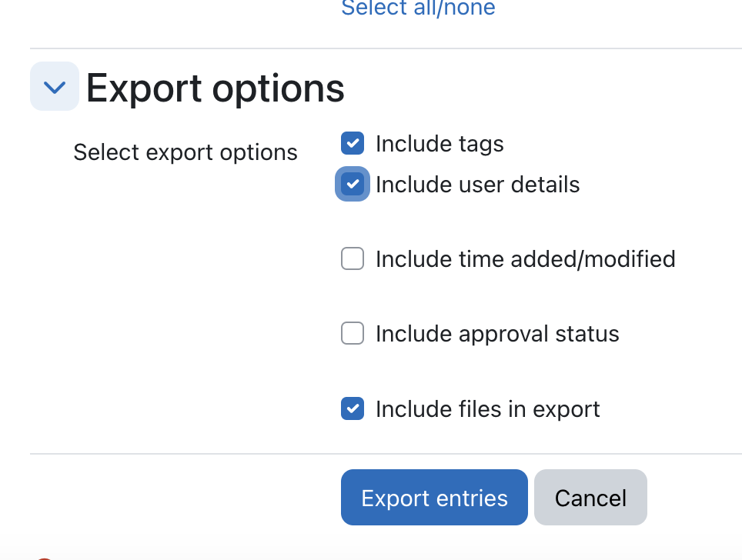The height and width of the screenshot is (560, 742).
Task: Click the divider line above Export options
Action: click(386, 48)
